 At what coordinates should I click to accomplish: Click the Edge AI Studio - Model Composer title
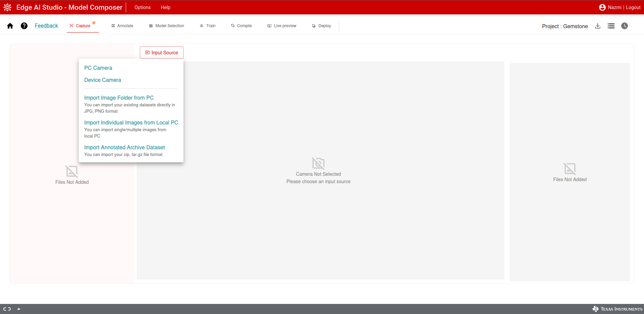coord(69,7)
